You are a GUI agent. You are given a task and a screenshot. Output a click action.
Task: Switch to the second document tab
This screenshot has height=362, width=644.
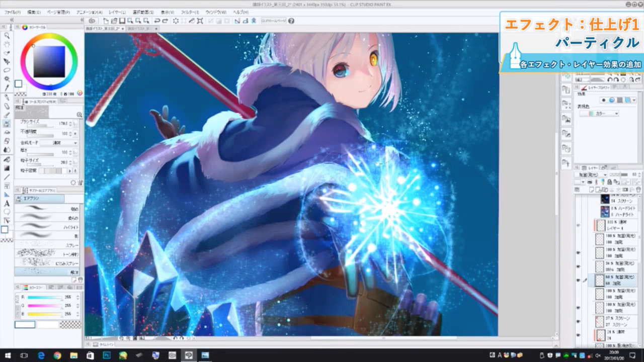click(142, 29)
